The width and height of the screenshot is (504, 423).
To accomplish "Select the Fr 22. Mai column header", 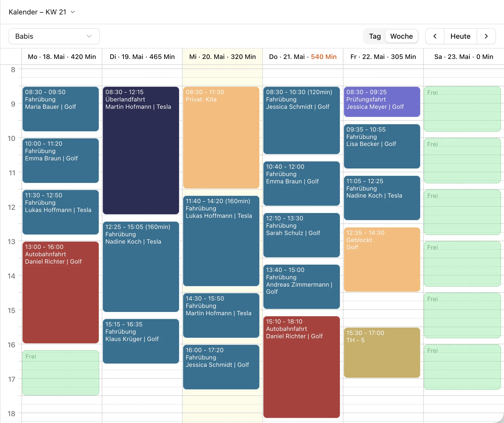I will (x=383, y=57).
